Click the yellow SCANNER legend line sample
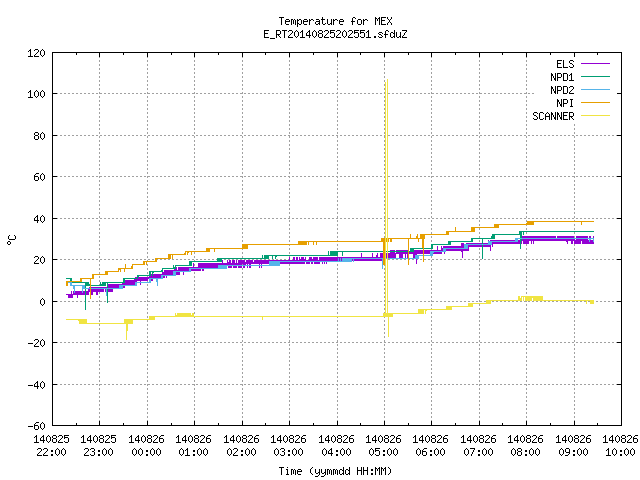 click(x=595, y=116)
